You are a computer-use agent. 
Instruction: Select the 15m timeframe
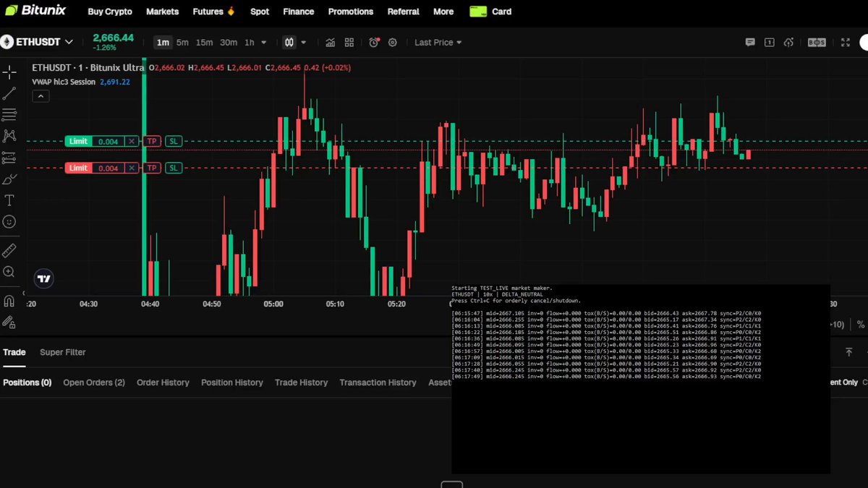tap(204, 43)
